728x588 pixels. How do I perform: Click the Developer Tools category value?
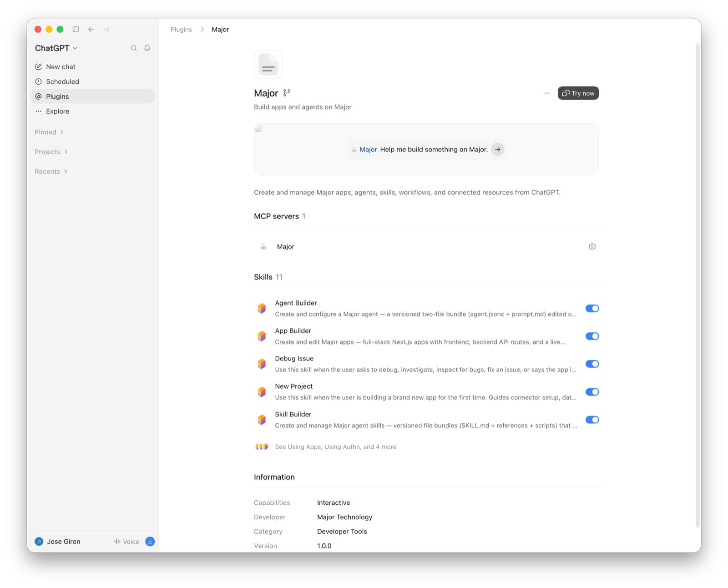click(342, 531)
